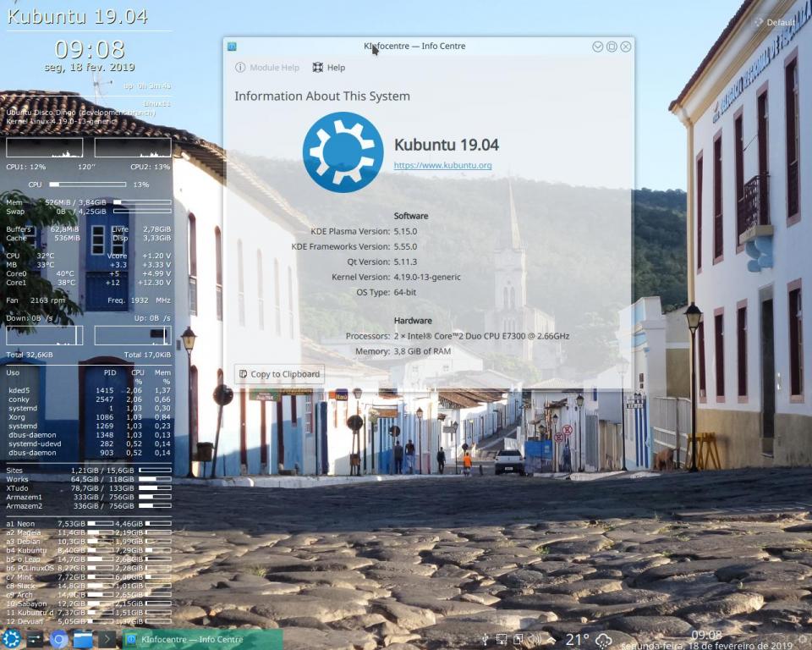This screenshot has height=650, width=812.
Task: Click the 'b4 Kubuntu' partition row
Action: (89, 550)
